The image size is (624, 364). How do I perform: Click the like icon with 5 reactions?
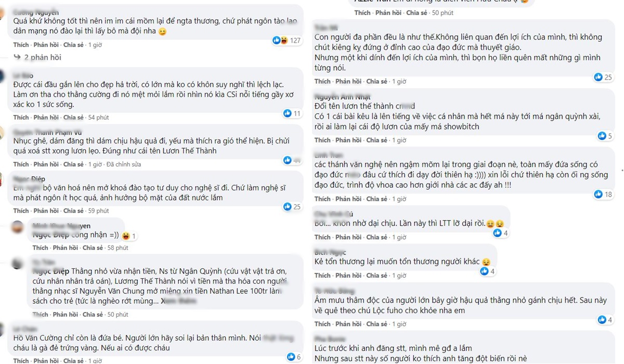point(604,136)
